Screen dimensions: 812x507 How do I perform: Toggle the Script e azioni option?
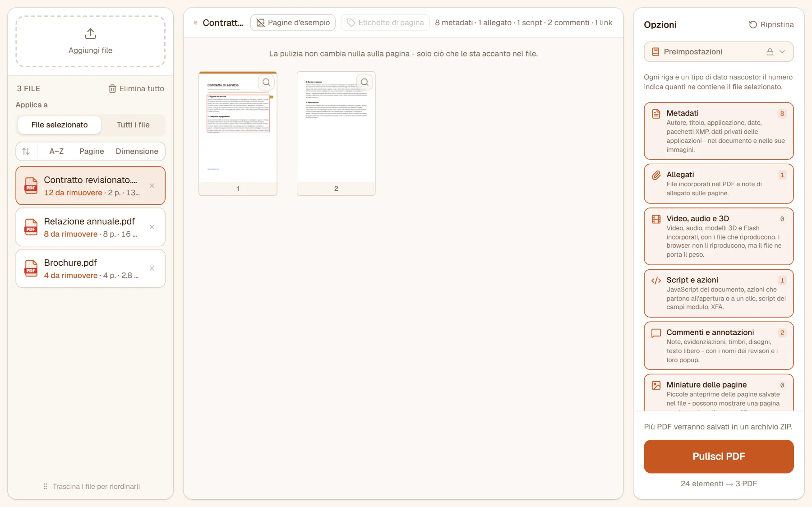[x=719, y=293]
